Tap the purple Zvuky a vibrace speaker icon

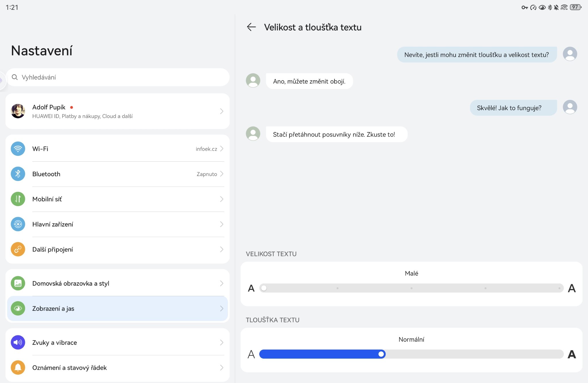(x=18, y=342)
